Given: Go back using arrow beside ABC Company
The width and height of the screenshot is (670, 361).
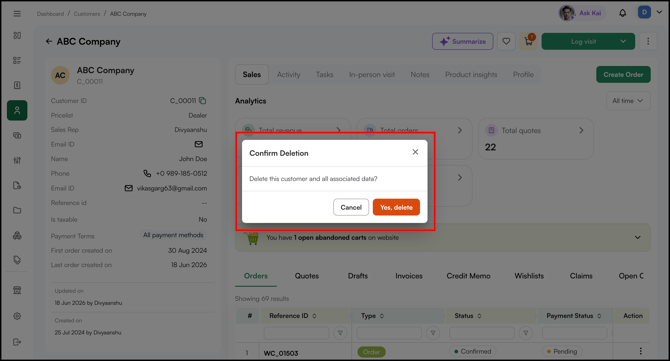Looking at the screenshot, I should click(x=49, y=41).
